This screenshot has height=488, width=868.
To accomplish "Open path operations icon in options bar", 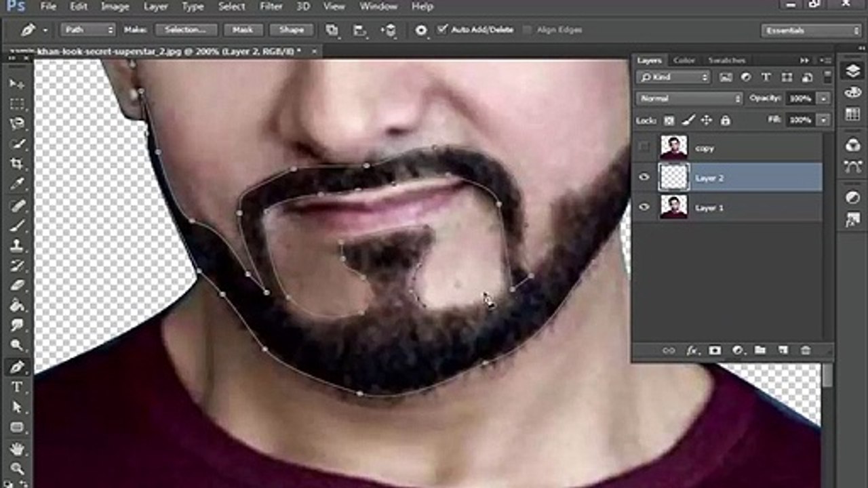I will pyautogui.click(x=332, y=30).
